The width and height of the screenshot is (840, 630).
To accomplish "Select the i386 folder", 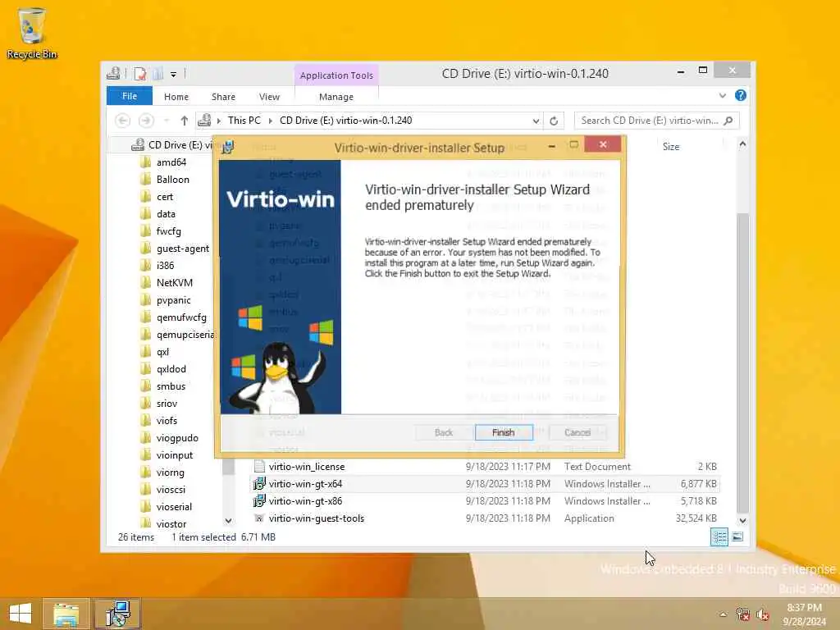I will 165,266.
